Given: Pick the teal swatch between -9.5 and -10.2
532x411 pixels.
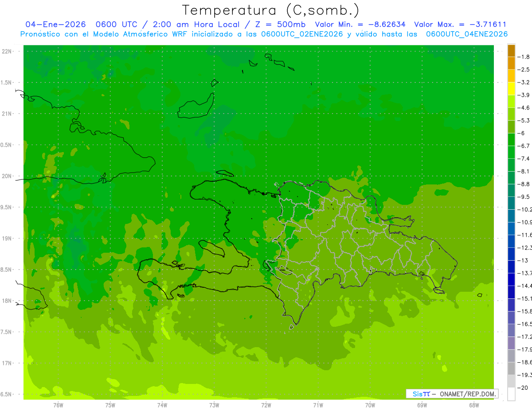Looking at the screenshot, I should click(x=511, y=203).
